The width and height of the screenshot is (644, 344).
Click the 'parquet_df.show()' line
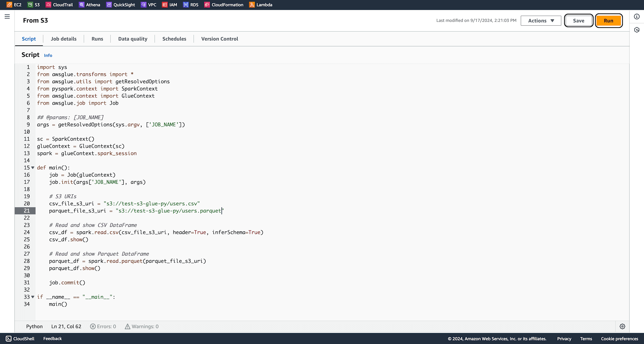pyautogui.click(x=75, y=268)
